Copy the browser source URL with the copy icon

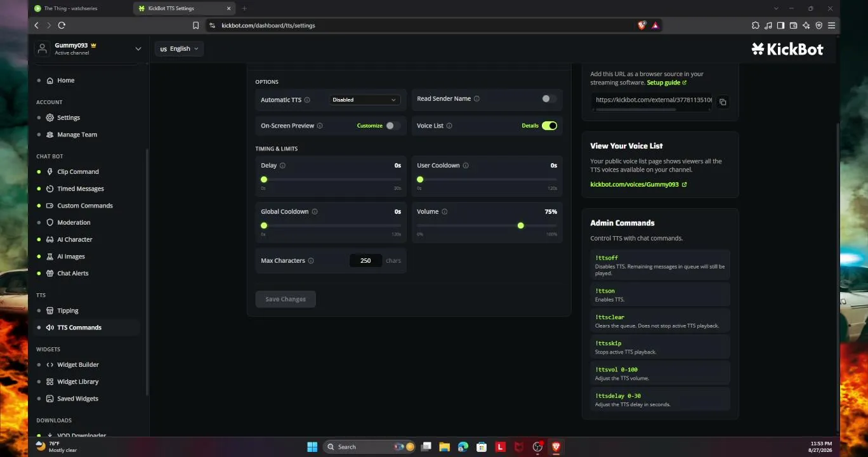(x=723, y=102)
